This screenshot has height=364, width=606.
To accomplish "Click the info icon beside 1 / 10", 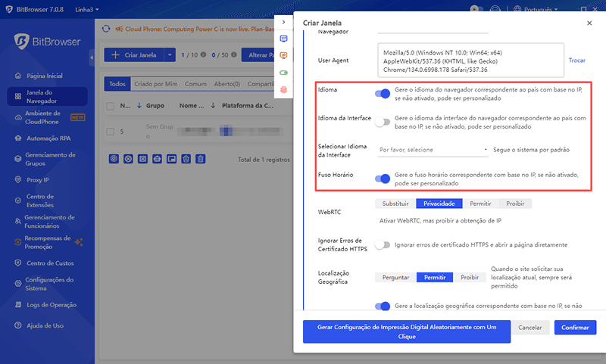I will [x=203, y=54].
